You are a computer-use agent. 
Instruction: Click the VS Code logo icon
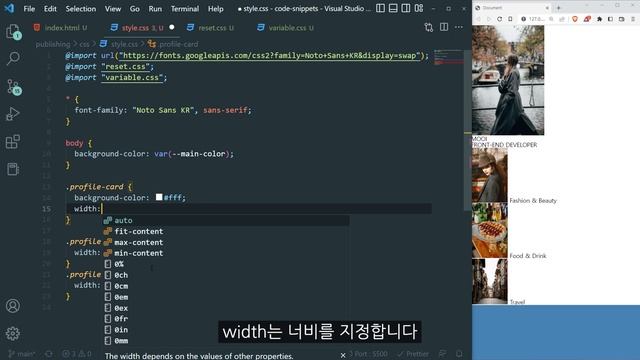coord(9,8)
